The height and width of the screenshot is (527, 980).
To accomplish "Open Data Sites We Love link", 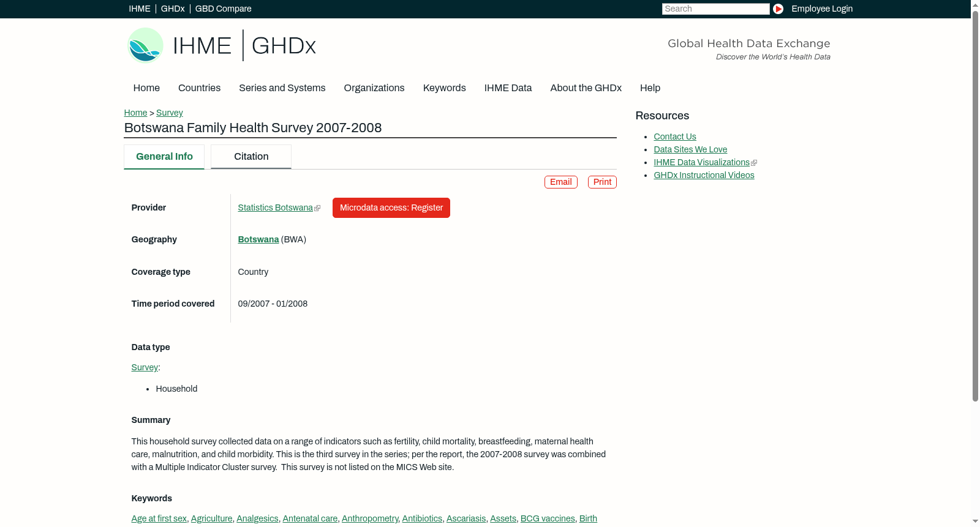I will click(690, 149).
